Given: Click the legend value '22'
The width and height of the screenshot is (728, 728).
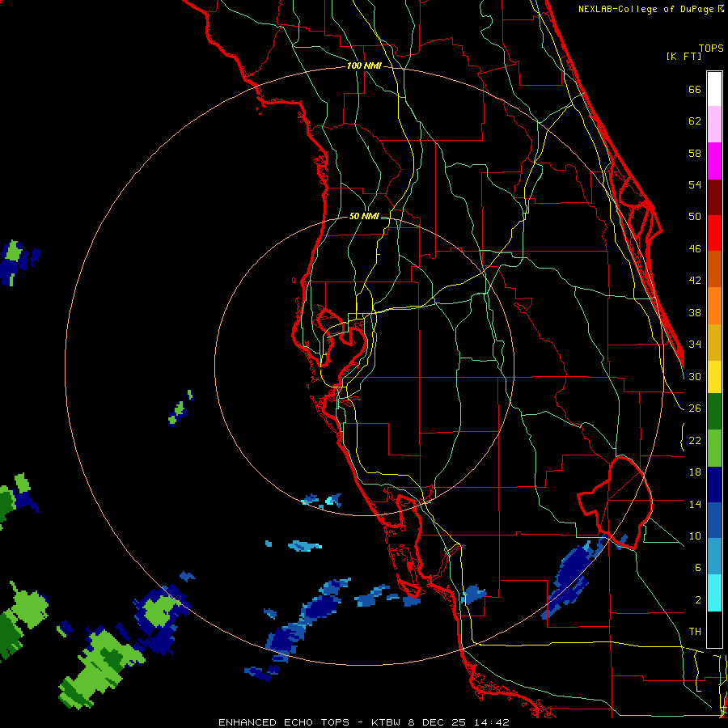Looking at the screenshot, I should tap(695, 441).
